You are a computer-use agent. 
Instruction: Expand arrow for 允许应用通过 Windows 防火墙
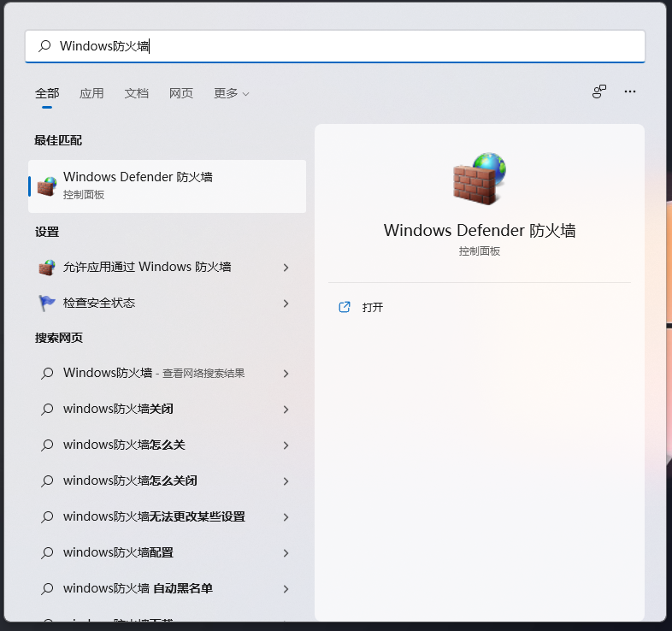tap(286, 268)
